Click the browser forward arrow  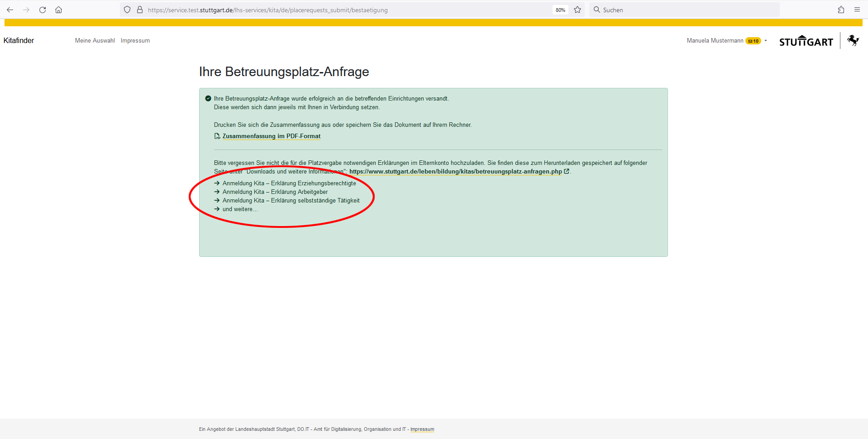click(26, 10)
